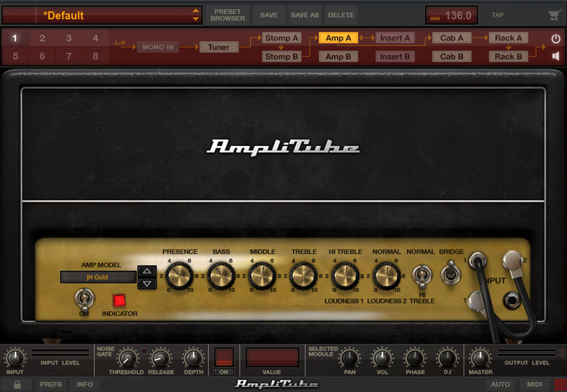Click the Hi Treble Loudness 1 knob
This screenshot has height=392, width=567.
coord(345,276)
